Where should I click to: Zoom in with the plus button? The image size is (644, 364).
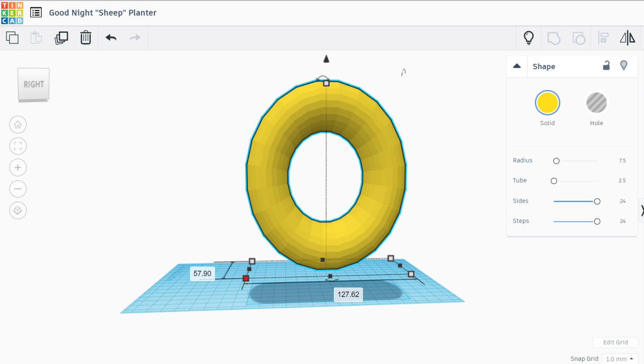18,167
